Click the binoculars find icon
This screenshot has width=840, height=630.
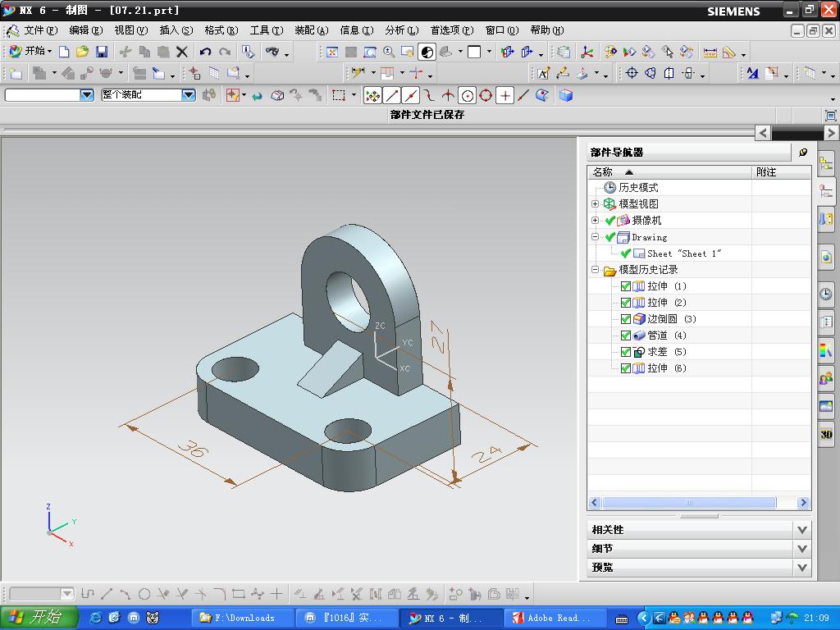coord(272,52)
